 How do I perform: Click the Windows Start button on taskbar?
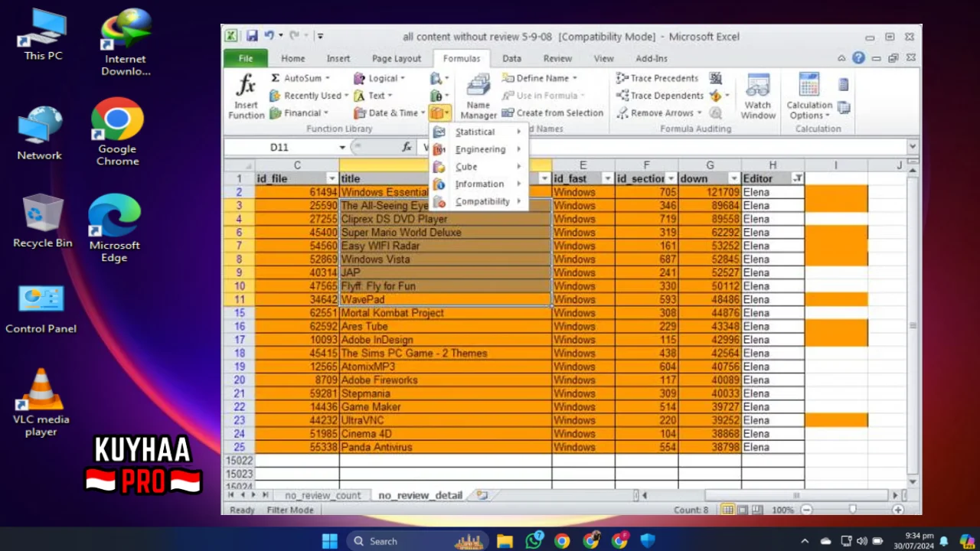(330, 541)
